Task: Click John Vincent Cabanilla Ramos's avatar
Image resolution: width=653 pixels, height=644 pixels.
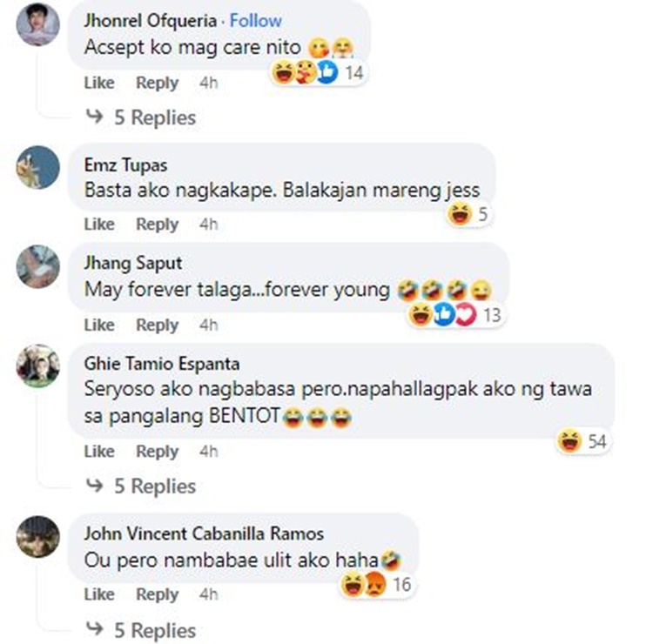Action: pyautogui.click(x=38, y=537)
